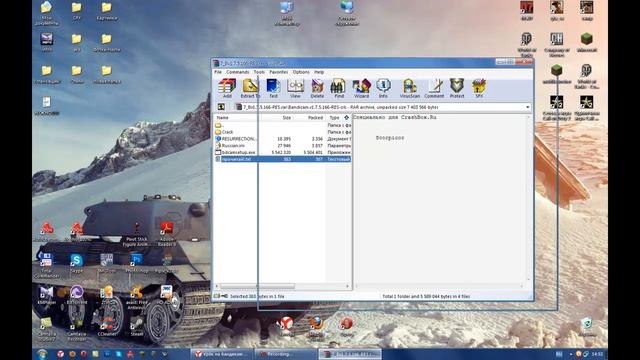Click the View toolbar icon
The image size is (640, 360).
(x=295, y=88)
